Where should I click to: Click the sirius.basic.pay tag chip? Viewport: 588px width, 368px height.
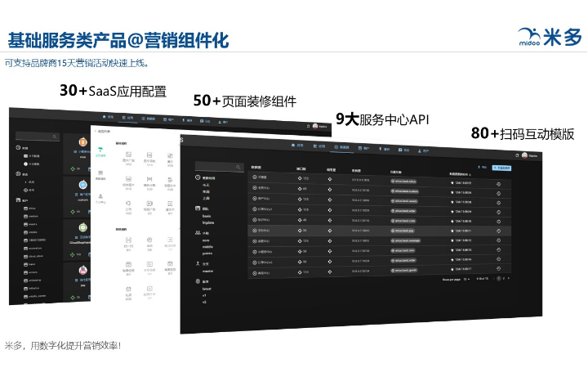(x=403, y=231)
